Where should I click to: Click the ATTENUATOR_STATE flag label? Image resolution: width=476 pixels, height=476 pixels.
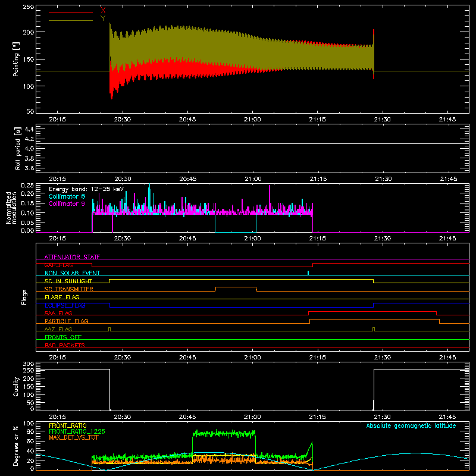pos(72,257)
